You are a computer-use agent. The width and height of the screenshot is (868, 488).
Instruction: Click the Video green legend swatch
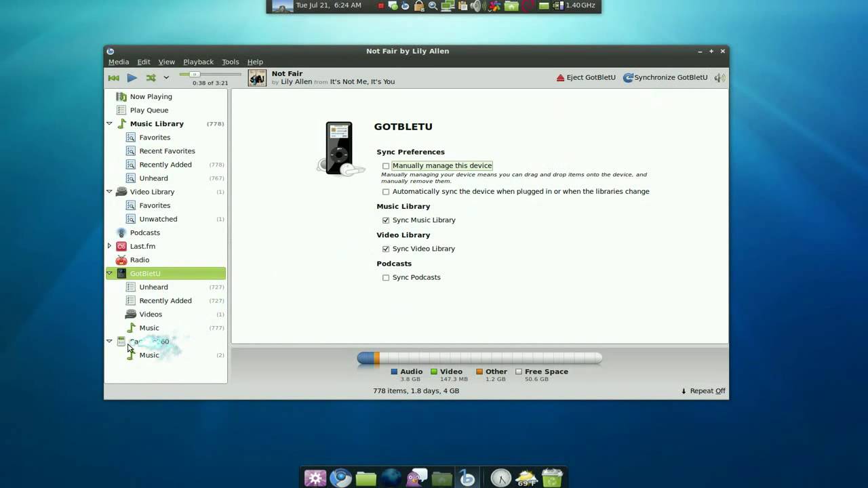(434, 371)
